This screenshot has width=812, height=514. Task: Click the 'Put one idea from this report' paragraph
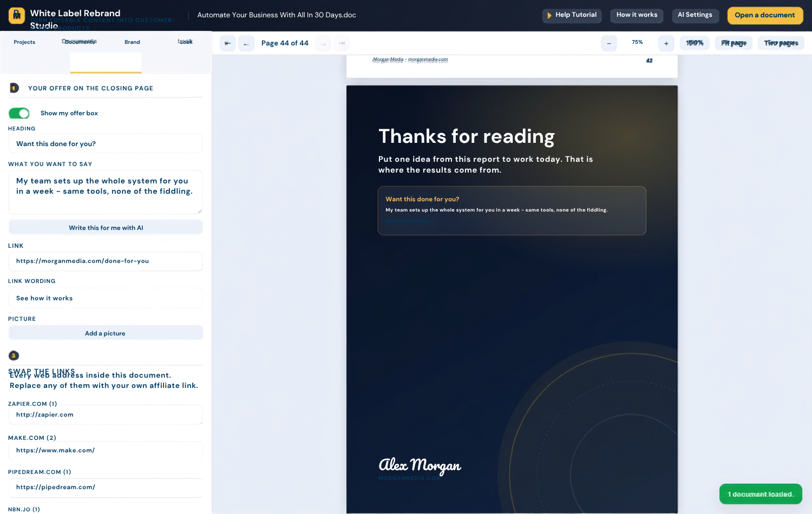coord(486,164)
